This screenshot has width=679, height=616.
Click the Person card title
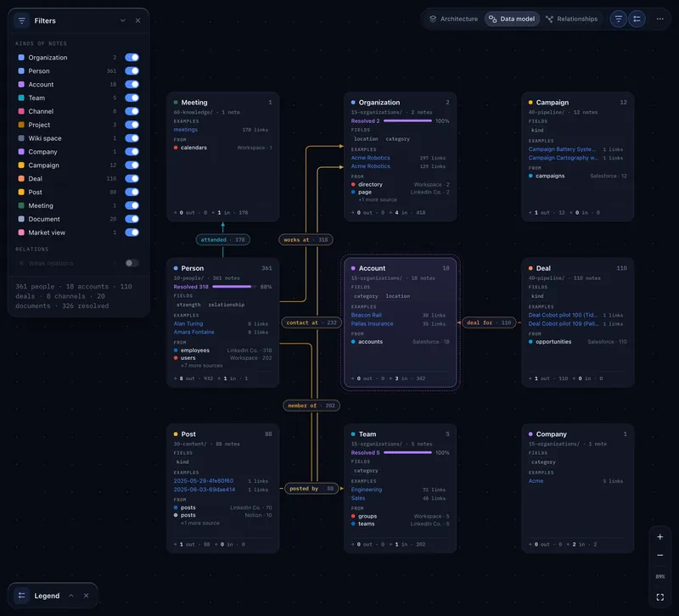tap(193, 268)
